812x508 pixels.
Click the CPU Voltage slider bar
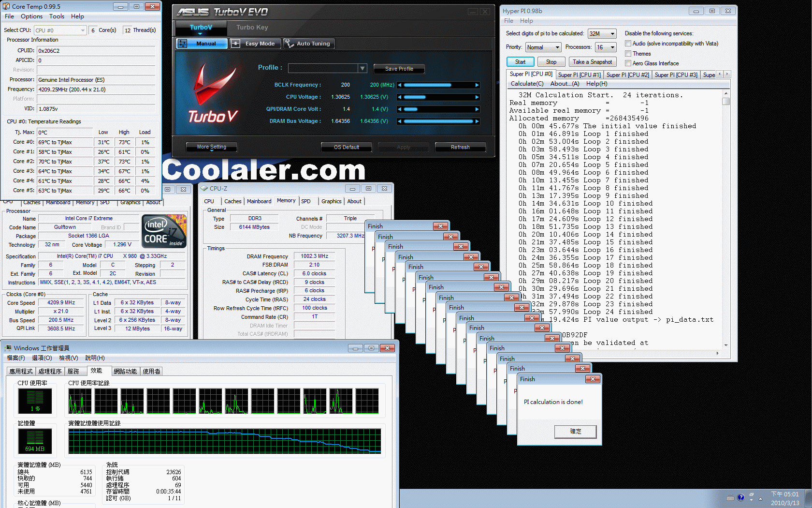pos(438,97)
